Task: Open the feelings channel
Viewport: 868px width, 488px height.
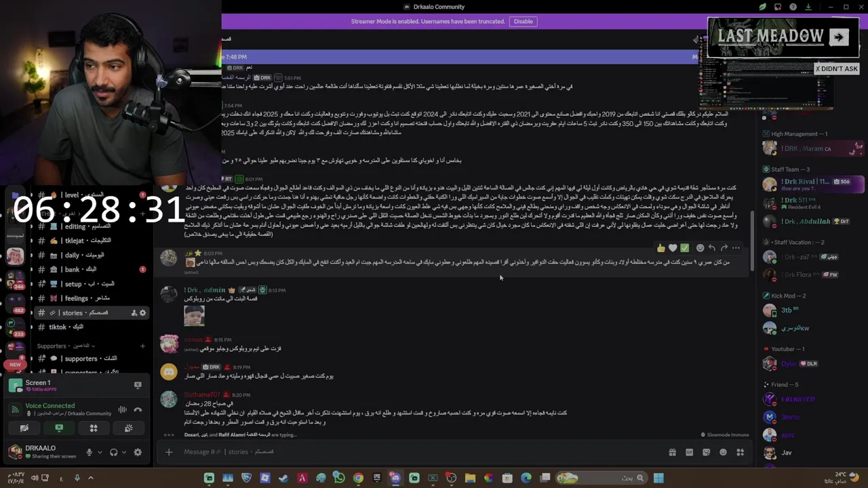Action: (90, 298)
